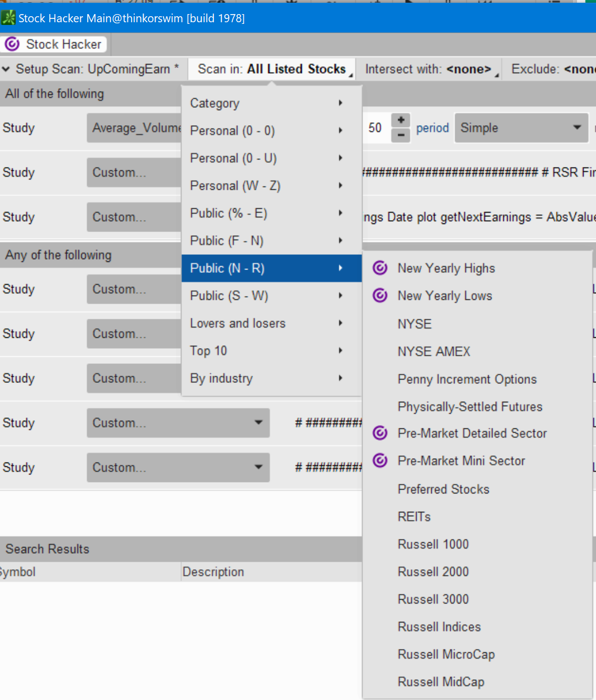
Task: Open the Custom dropdown in the second-to-last Study row
Action: tap(178, 423)
